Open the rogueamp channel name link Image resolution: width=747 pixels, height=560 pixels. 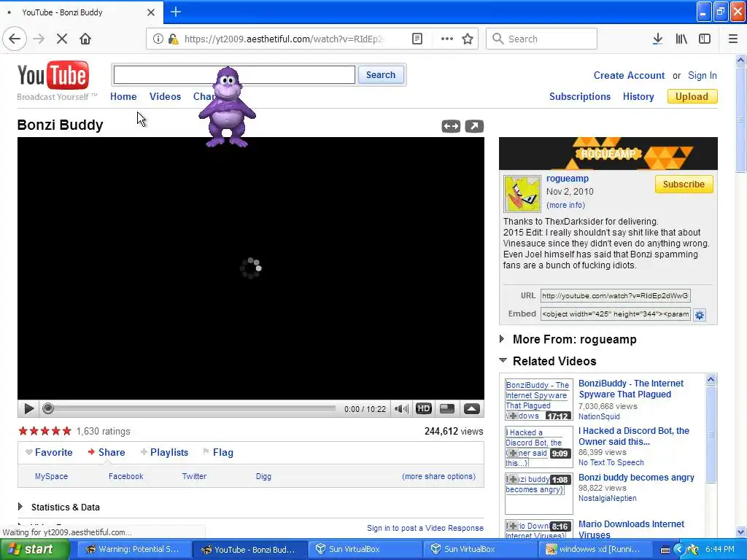point(568,178)
